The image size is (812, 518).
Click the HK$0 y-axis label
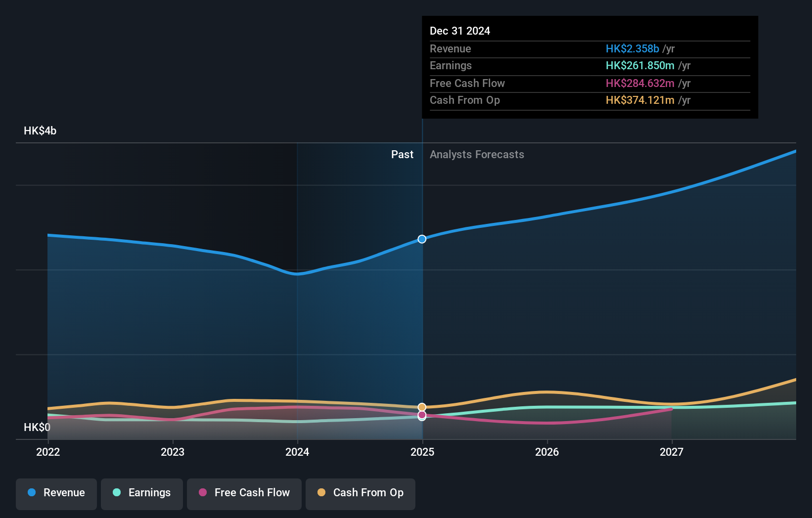click(37, 428)
